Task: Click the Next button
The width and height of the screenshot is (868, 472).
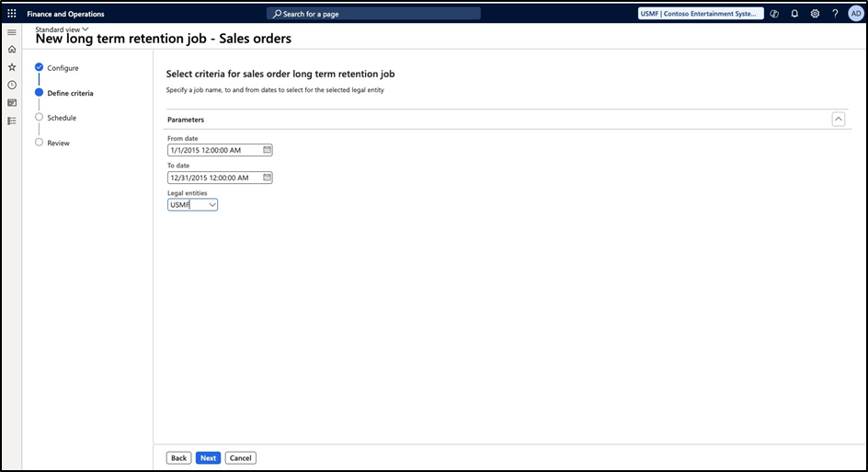Action: (x=208, y=457)
